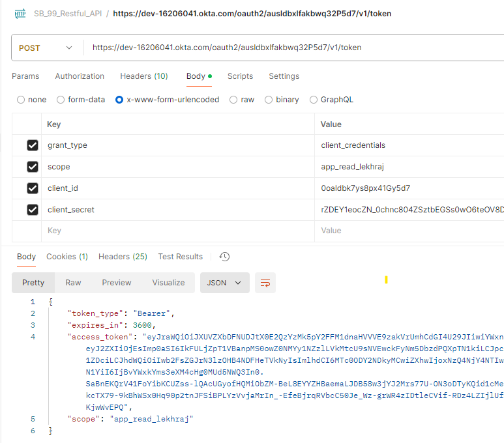Click the "token_type" key in response
The width and height of the screenshot is (504, 443).
(x=95, y=313)
